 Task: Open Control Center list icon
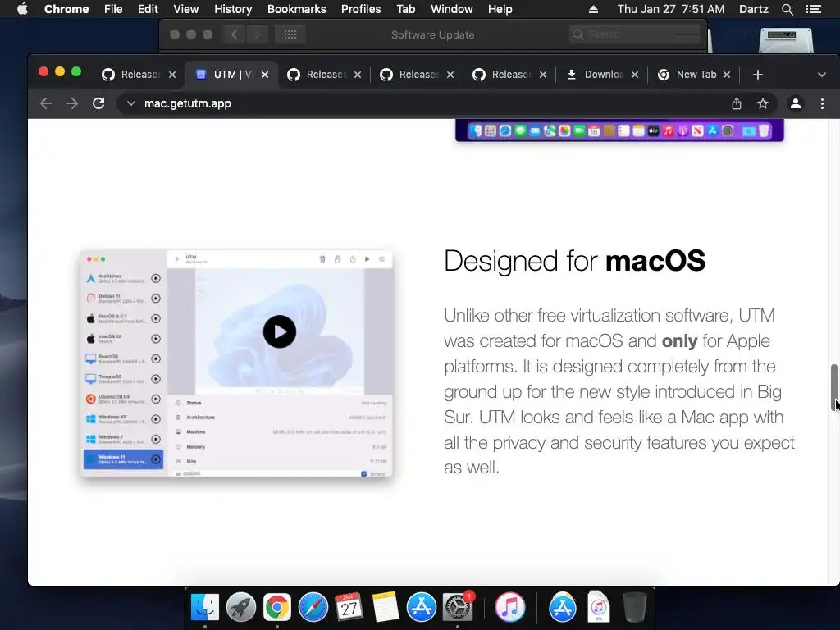click(x=813, y=9)
